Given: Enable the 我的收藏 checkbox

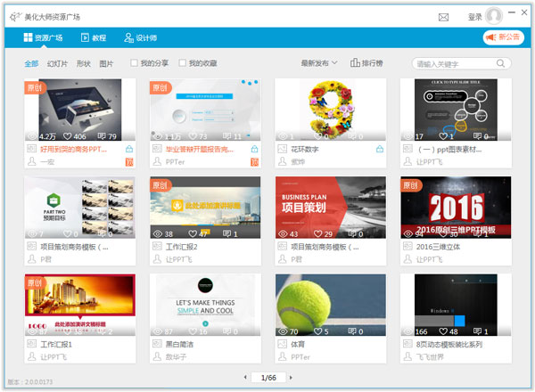Looking at the screenshot, I should [183, 64].
